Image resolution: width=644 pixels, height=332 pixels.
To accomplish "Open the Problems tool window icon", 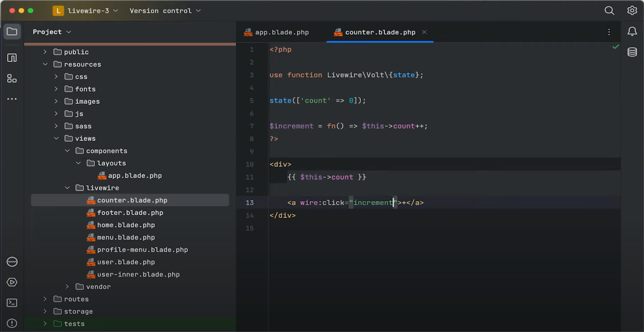I will [x=12, y=323].
